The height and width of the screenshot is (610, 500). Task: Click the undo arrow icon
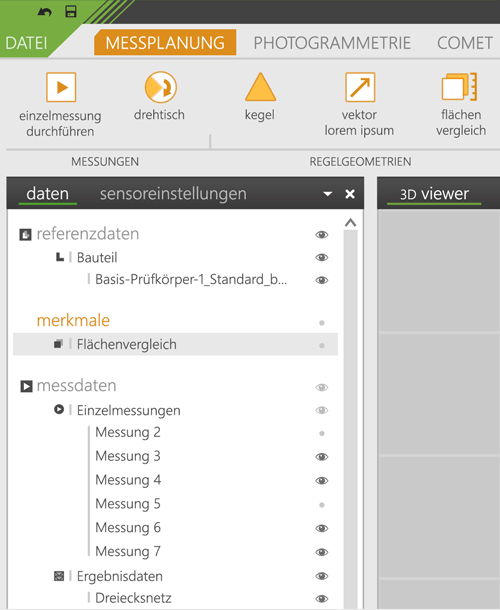[x=44, y=12]
